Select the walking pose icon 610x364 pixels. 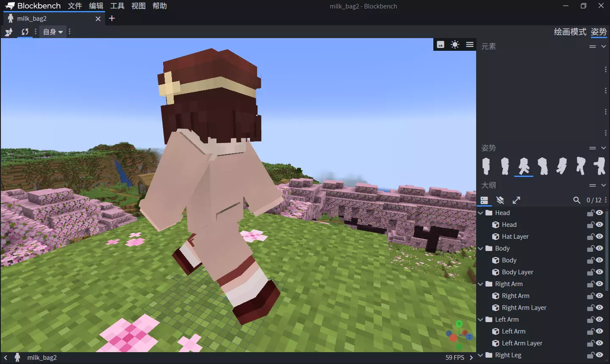coord(524,166)
